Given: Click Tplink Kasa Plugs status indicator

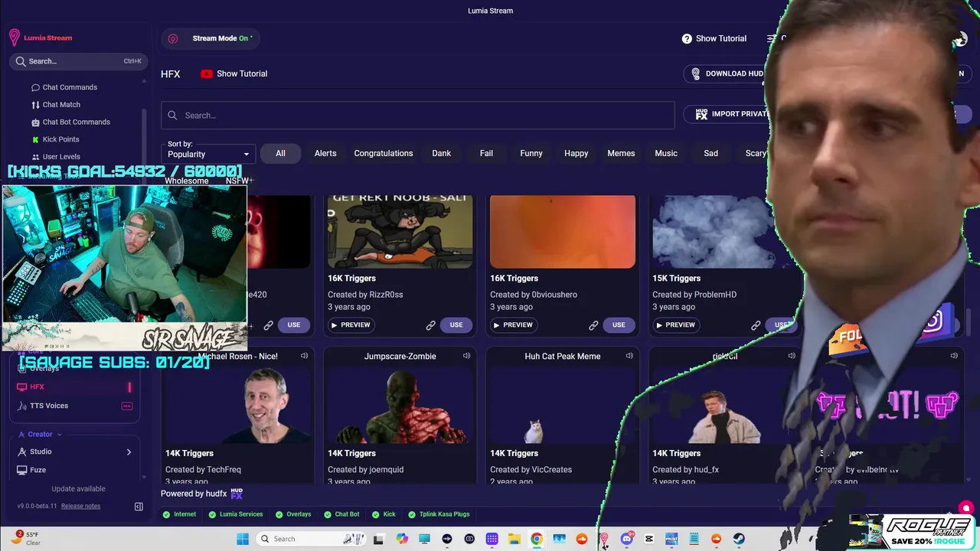Looking at the screenshot, I should (x=439, y=514).
